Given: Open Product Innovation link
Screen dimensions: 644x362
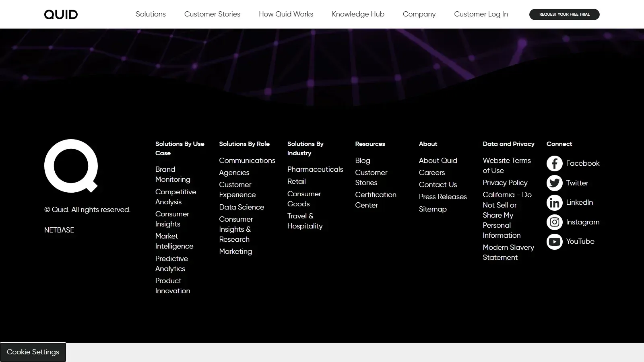Looking at the screenshot, I should [173, 286].
